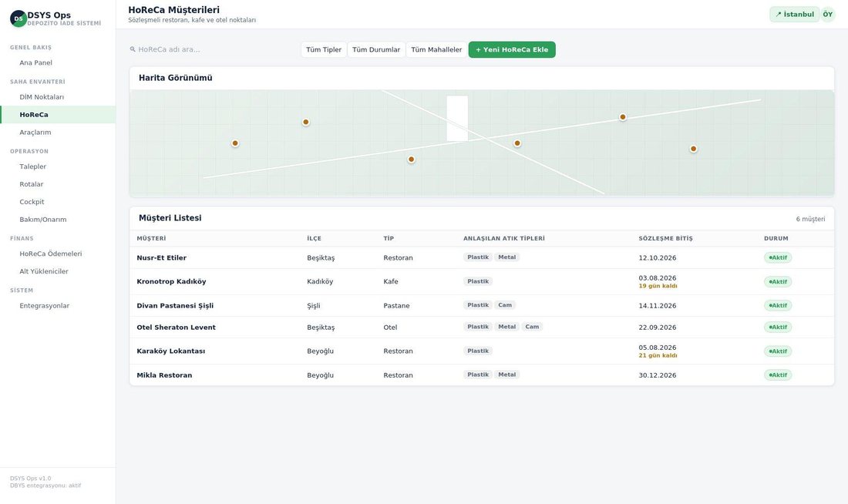Click the Cam tag on Divan Pastanesi row

[505, 305]
